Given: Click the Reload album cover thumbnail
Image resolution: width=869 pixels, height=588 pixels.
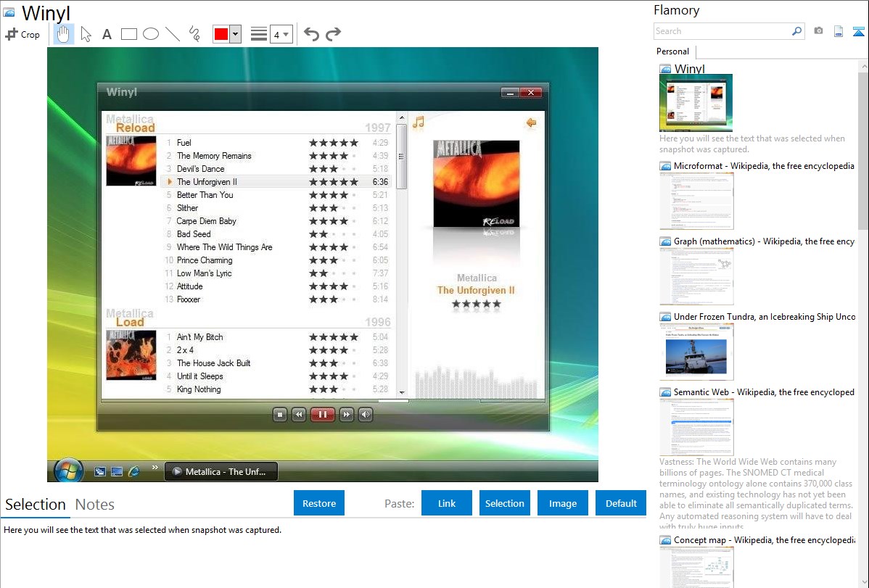Looking at the screenshot, I should click(131, 161).
